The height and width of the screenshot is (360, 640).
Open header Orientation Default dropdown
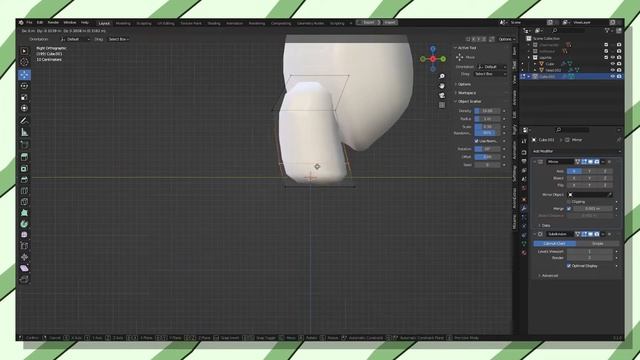pyautogui.click(x=75, y=39)
